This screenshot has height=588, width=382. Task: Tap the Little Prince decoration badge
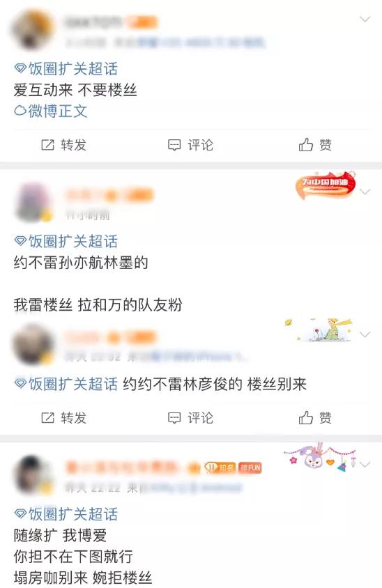pyautogui.click(x=321, y=330)
